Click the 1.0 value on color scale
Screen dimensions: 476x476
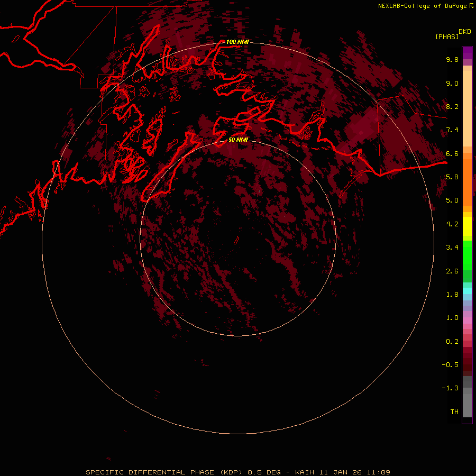click(x=452, y=318)
